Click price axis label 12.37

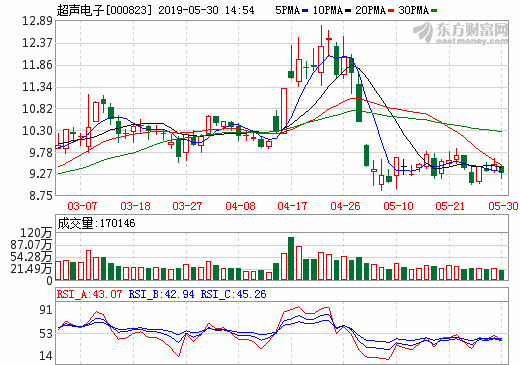click(x=37, y=43)
